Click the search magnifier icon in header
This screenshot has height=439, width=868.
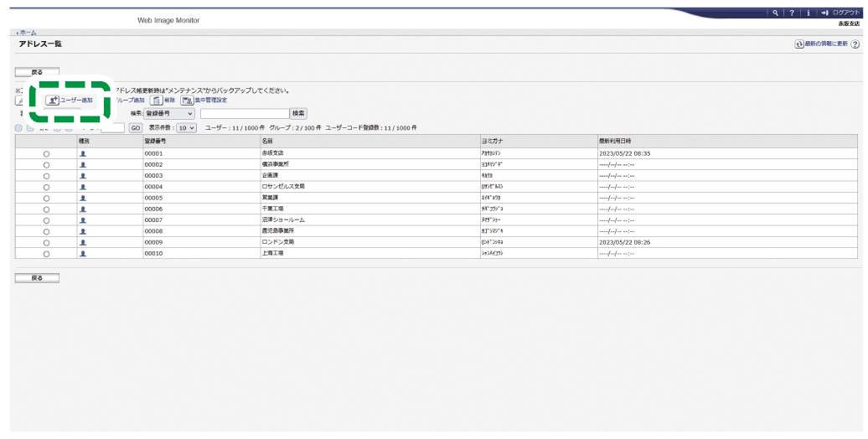[775, 13]
